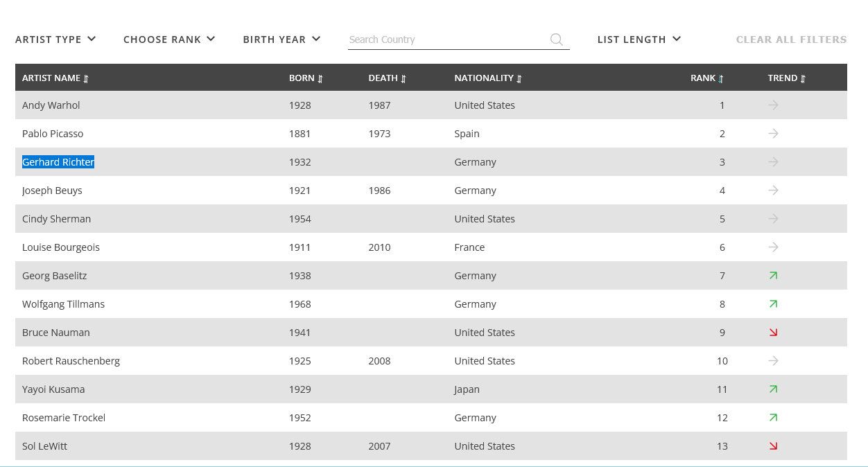Click Sol LeWitt's red downward trend arrow

(774, 446)
